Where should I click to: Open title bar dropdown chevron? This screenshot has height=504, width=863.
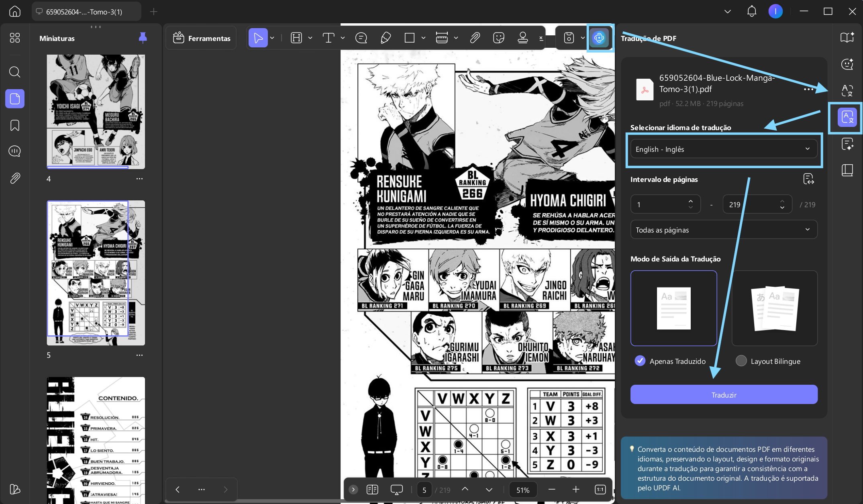click(x=727, y=11)
